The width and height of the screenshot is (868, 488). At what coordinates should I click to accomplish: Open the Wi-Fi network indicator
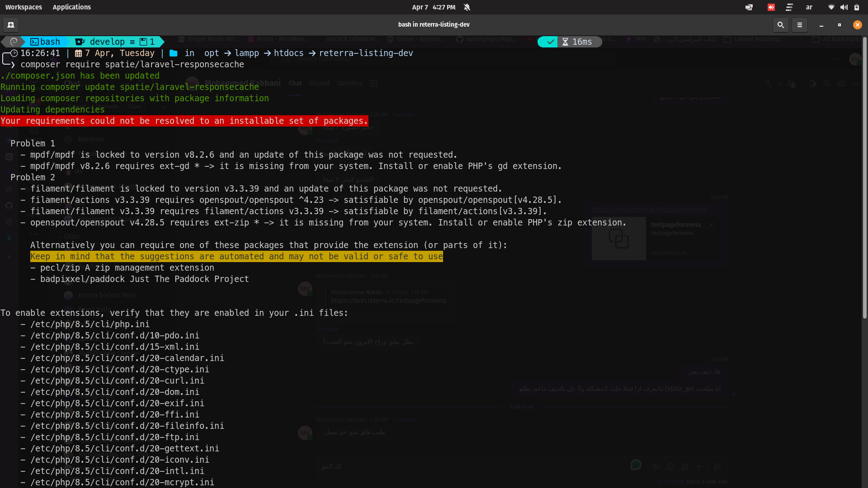click(x=831, y=7)
